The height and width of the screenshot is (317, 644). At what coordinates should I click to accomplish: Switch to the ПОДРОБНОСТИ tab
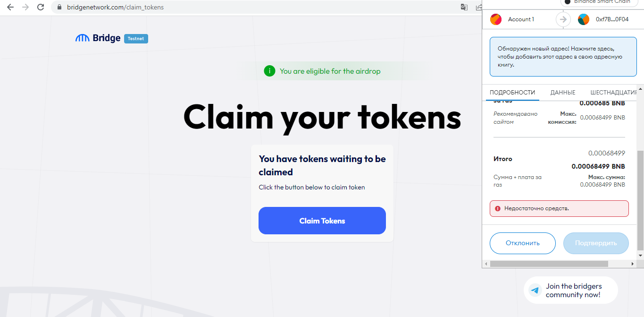tap(512, 93)
